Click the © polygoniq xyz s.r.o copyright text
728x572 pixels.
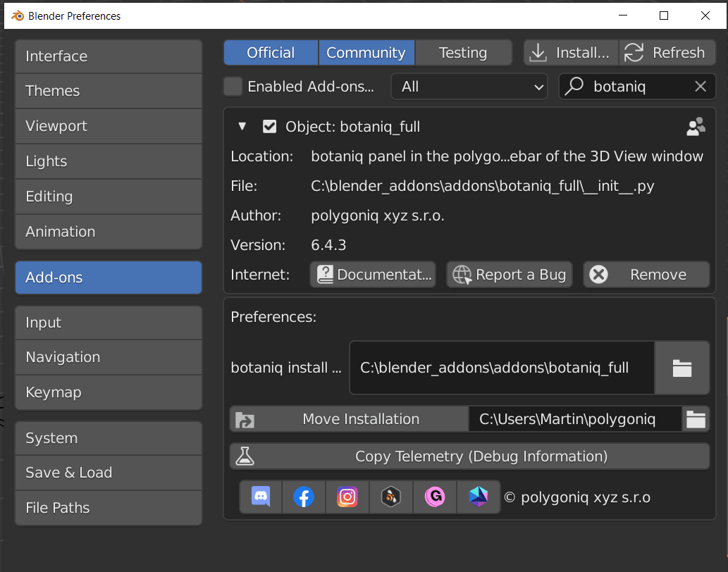click(577, 497)
